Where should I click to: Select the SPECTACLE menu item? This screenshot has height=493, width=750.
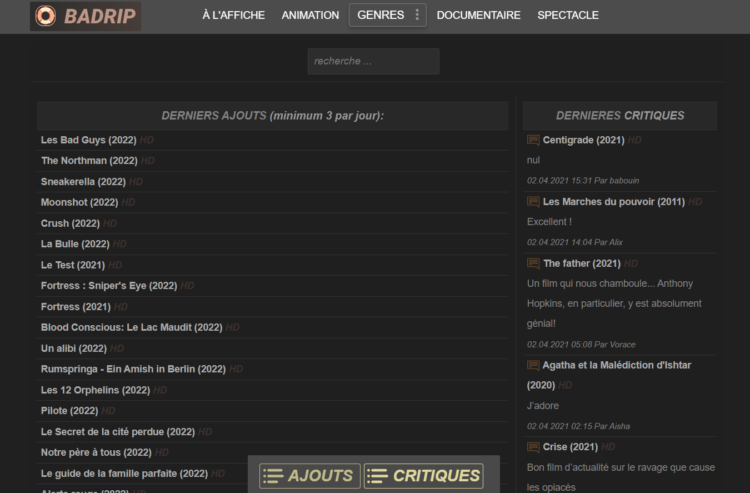click(x=568, y=15)
